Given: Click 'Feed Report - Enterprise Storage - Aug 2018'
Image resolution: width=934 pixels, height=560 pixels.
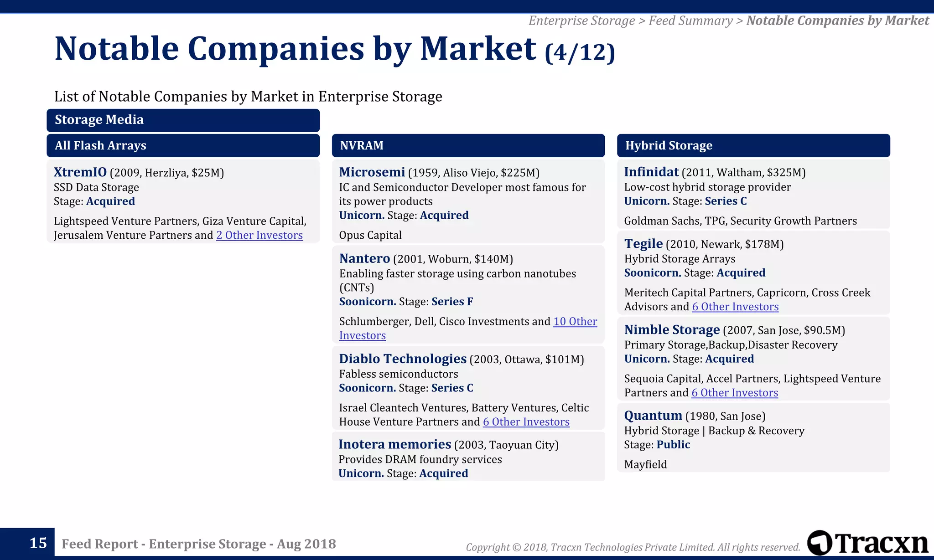Looking at the screenshot, I should [199, 544].
